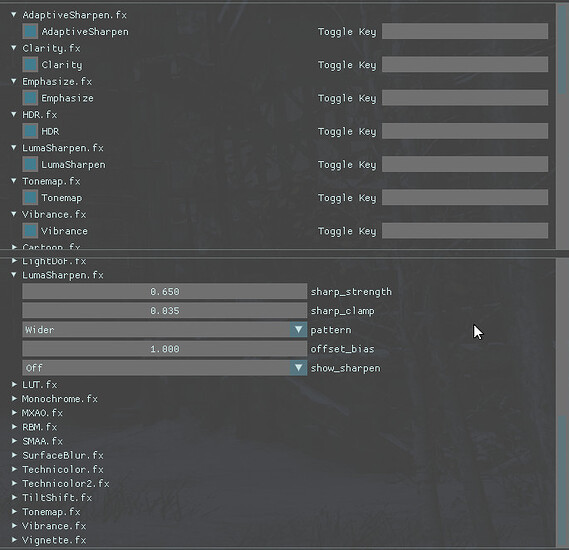Click the Vibrance Toggle Key field
This screenshot has width=569, height=550.
465,231
